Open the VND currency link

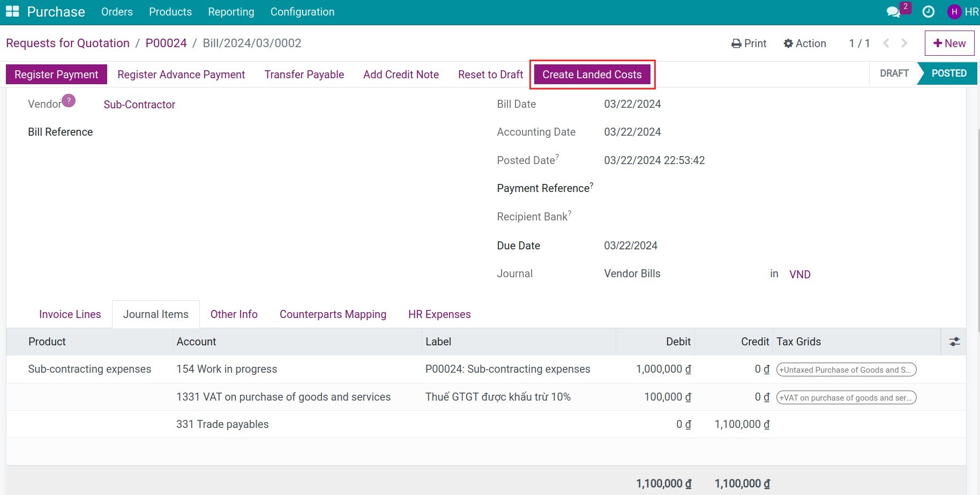tap(799, 275)
